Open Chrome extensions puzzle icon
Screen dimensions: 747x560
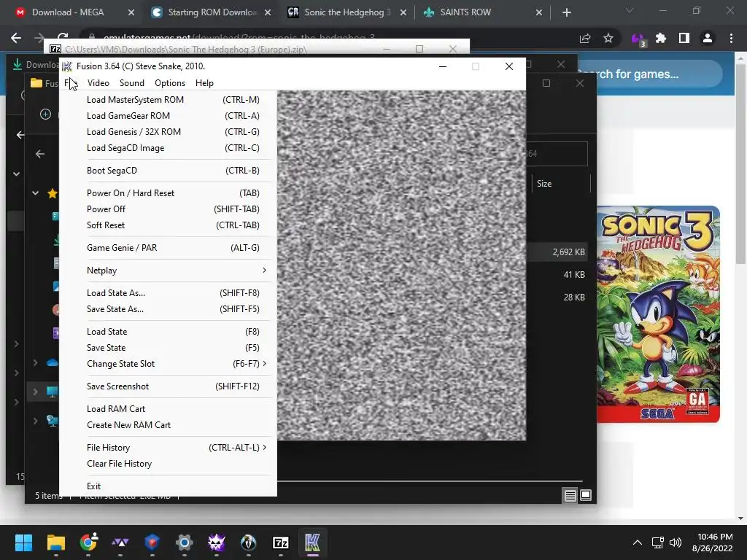point(661,38)
